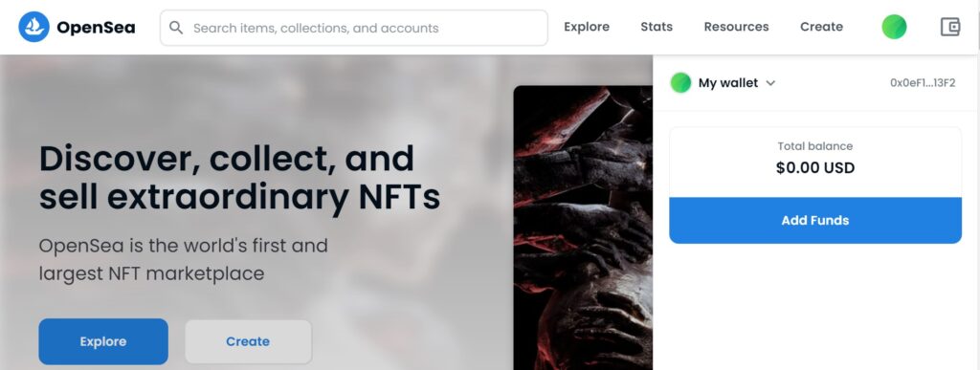Click the green avatar beside My wallet

(680, 82)
